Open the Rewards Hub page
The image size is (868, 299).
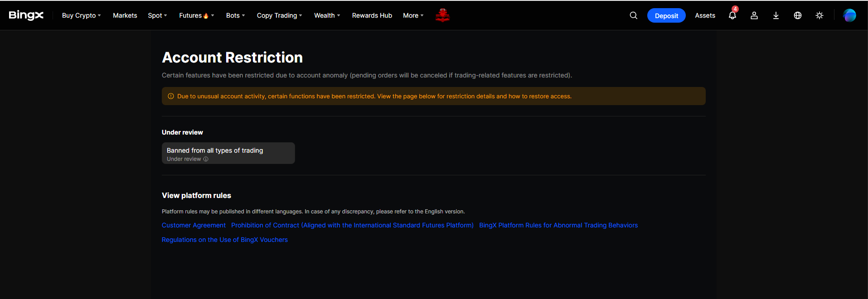click(x=372, y=15)
